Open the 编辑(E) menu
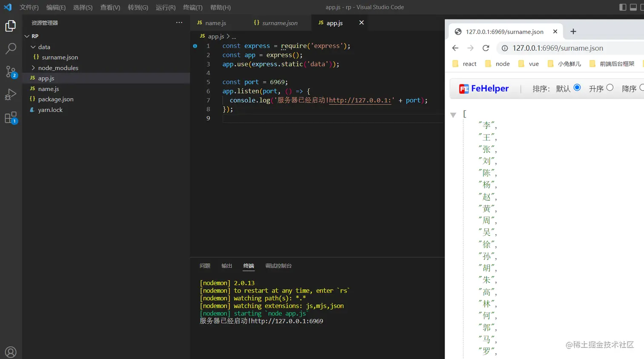This screenshot has width=644, height=359. pyautogui.click(x=56, y=7)
